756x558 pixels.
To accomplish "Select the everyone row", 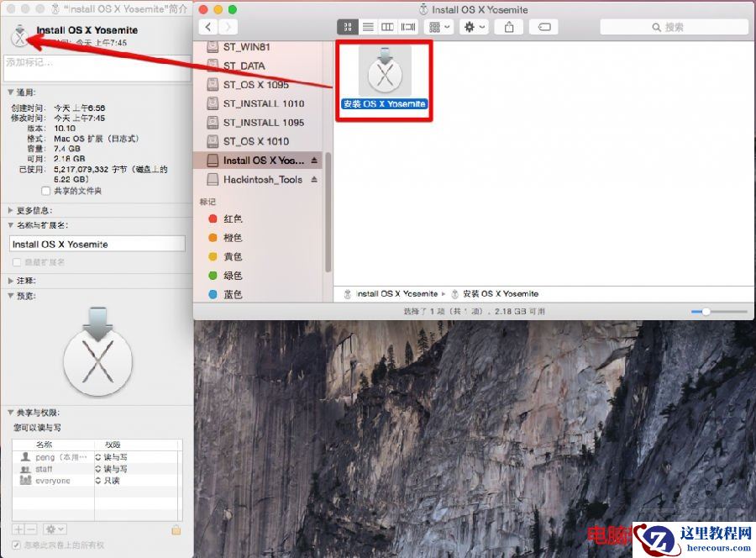I will coord(97,481).
